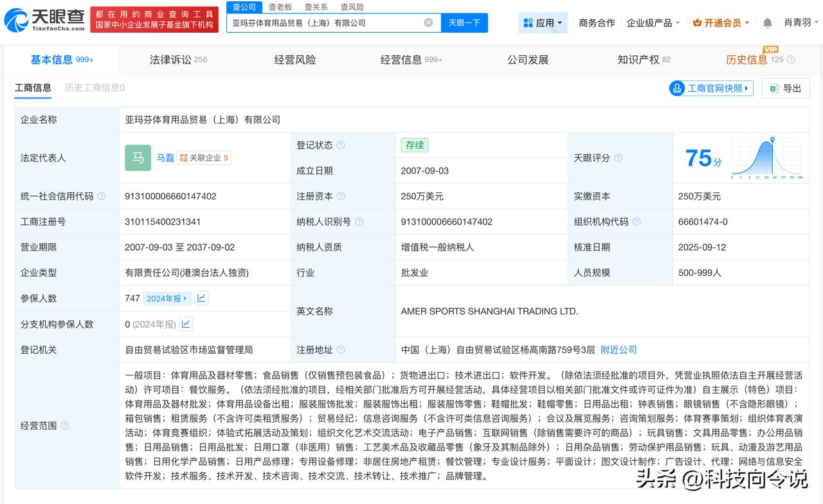The height and width of the screenshot is (504, 823).
Task: Click the help icon next to 注册资本
Action: [341, 196]
